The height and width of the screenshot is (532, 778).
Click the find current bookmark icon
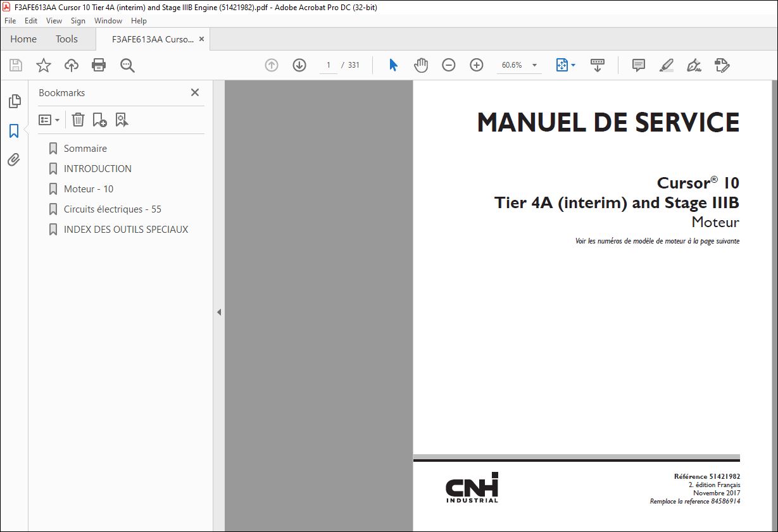tap(122, 120)
